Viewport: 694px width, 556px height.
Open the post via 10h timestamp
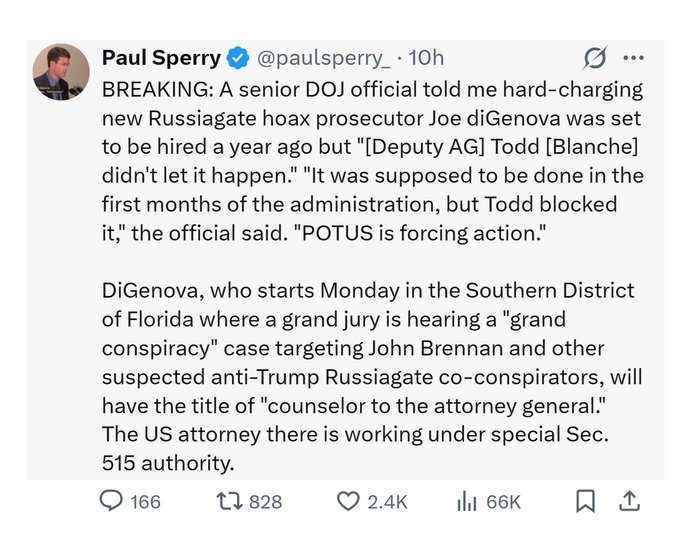click(426, 58)
